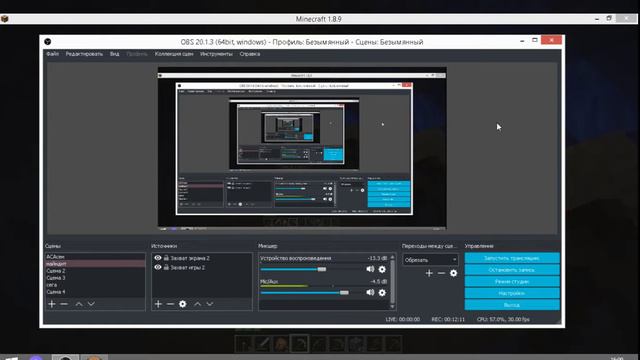Click REC timer in status bar
The height and width of the screenshot is (360, 640).
448,319
